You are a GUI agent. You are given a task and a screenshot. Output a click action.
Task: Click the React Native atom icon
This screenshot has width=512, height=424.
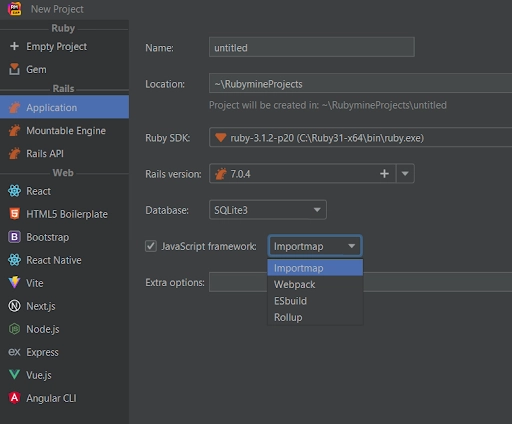pyautogui.click(x=14, y=260)
